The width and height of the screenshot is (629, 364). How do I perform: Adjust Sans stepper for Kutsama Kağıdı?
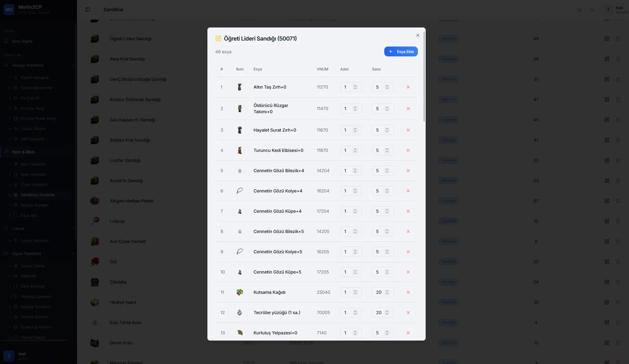point(387,292)
